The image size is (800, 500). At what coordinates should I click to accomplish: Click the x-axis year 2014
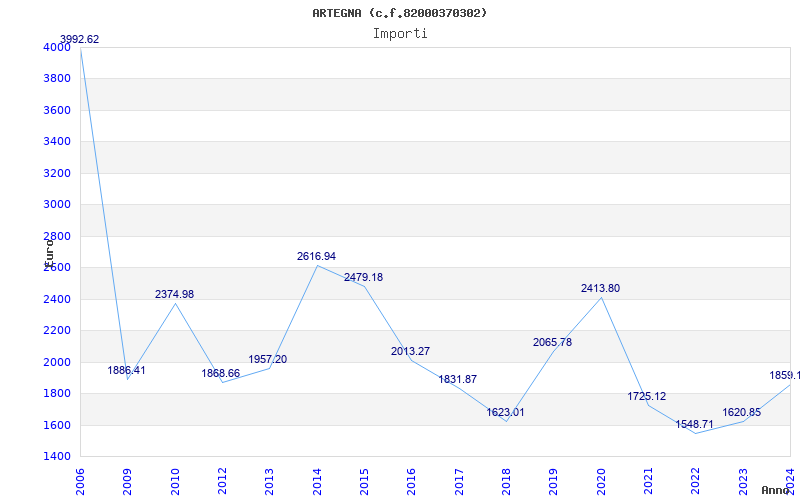[x=317, y=482]
